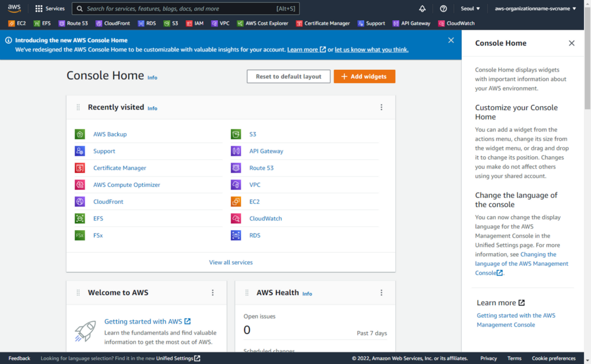Screen dimensions: 591x364
Task: Open AWS Cost Explorer from favorites bar
Action: click(263, 23)
